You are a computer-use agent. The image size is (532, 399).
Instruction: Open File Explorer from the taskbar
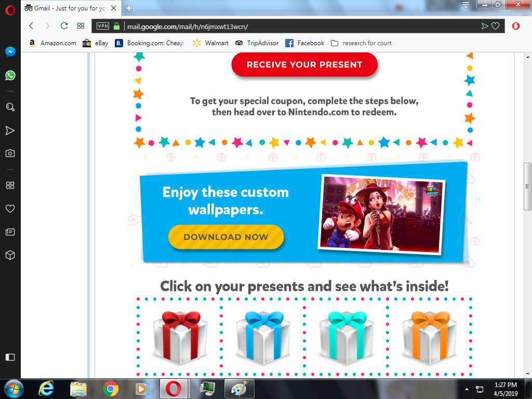(78, 389)
